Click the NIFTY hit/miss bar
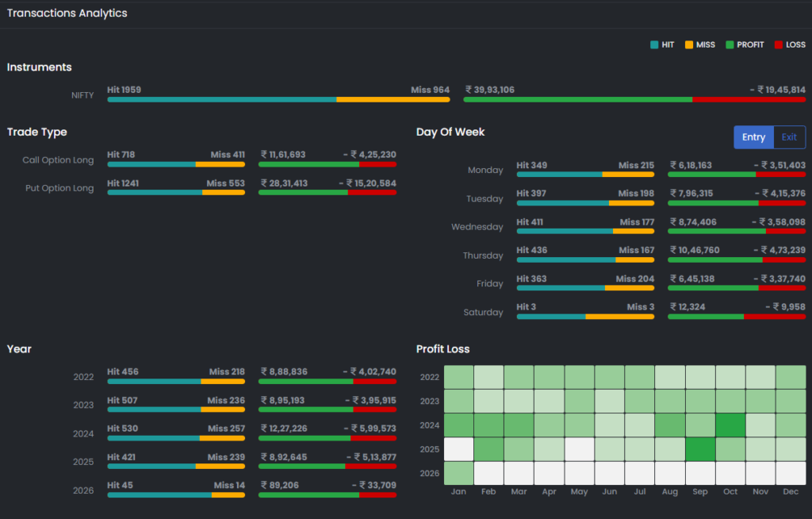 click(278, 100)
